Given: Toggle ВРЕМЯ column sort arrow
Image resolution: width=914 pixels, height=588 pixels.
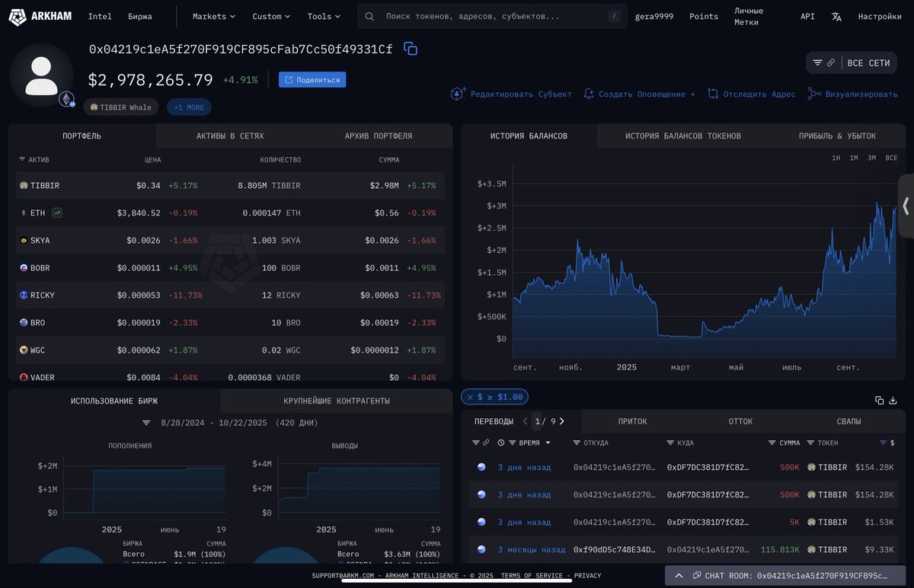Looking at the screenshot, I should (548, 443).
